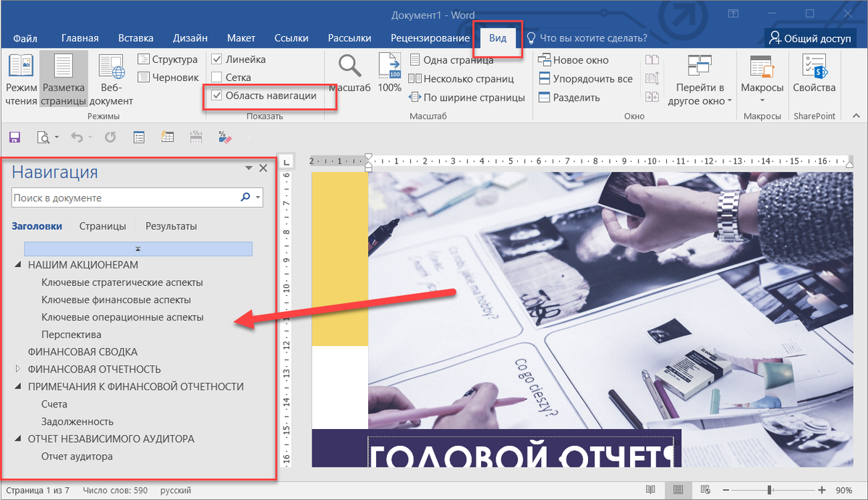
Task: Click Страница 1 из 7 in status bar
Action: click(x=38, y=490)
